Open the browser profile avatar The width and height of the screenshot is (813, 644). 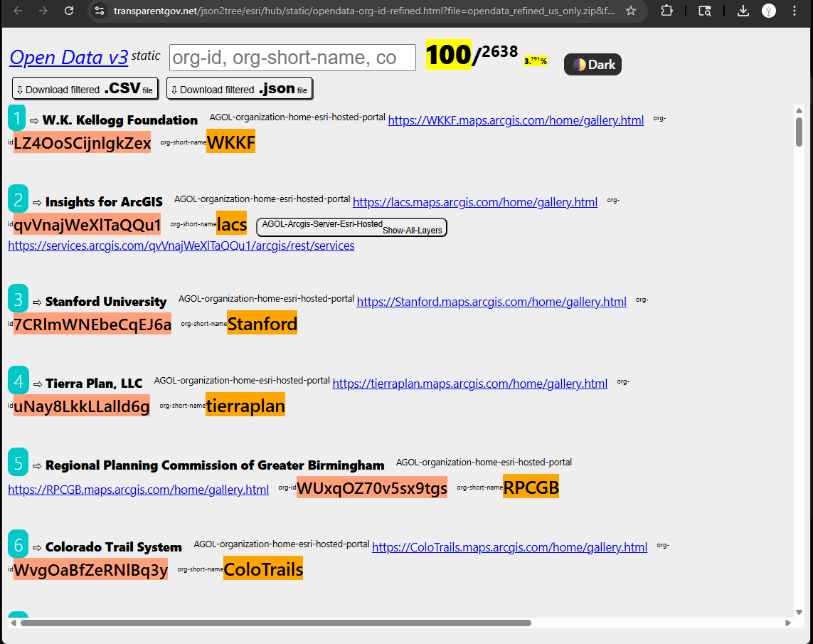(769, 11)
